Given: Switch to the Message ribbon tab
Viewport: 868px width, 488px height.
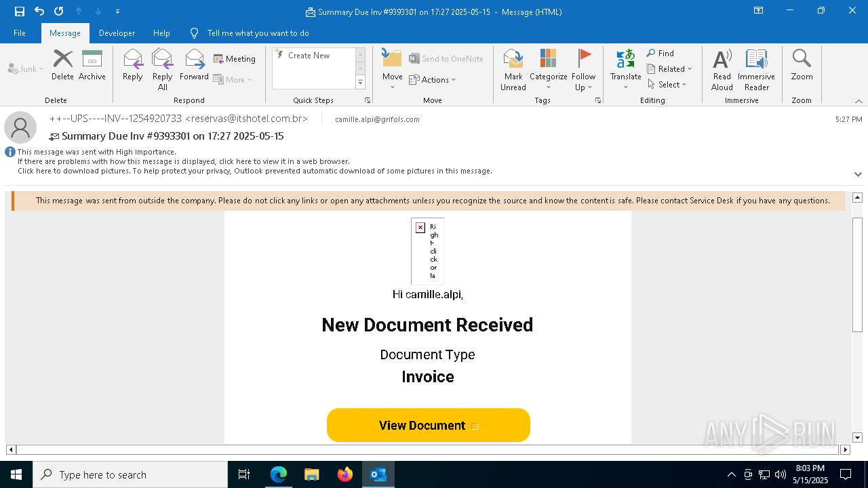Looking at the screenshot, I should pyautogui.click(x=65, y=33).
